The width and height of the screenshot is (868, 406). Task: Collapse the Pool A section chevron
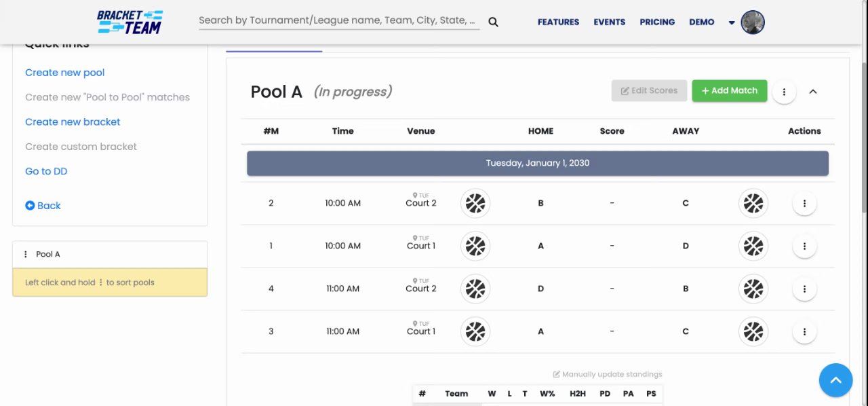coord(813,91)
